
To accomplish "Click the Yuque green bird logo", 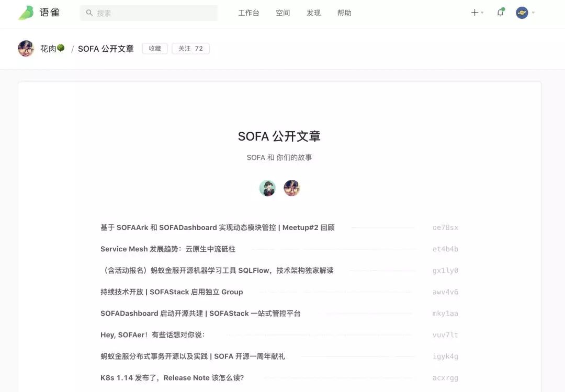I will (x=26, y=13).
